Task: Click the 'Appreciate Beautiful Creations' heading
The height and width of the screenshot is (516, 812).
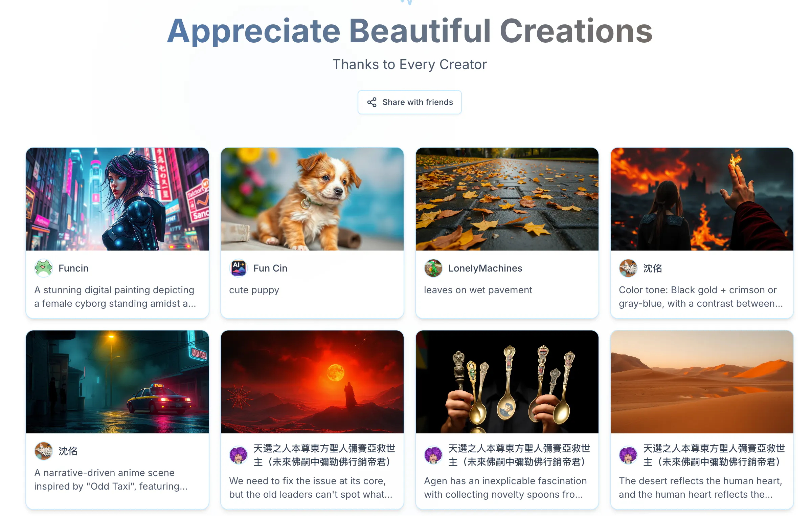Action: coord(410,31)
